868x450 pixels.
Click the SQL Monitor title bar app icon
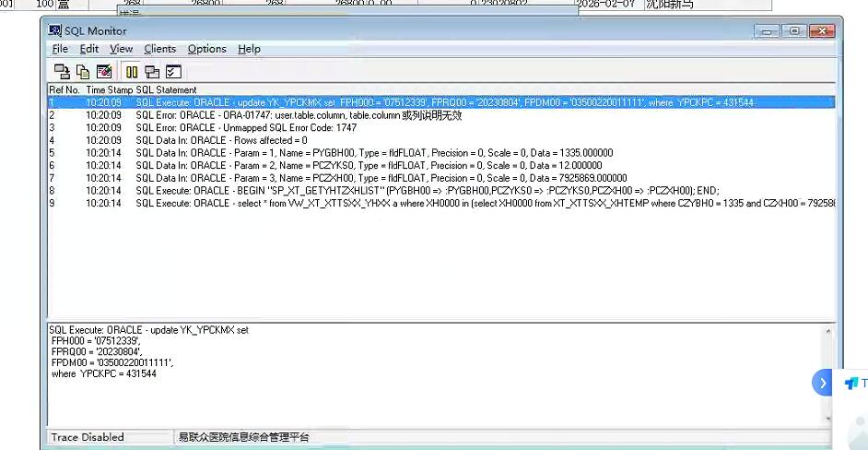(x=54, y=30)
